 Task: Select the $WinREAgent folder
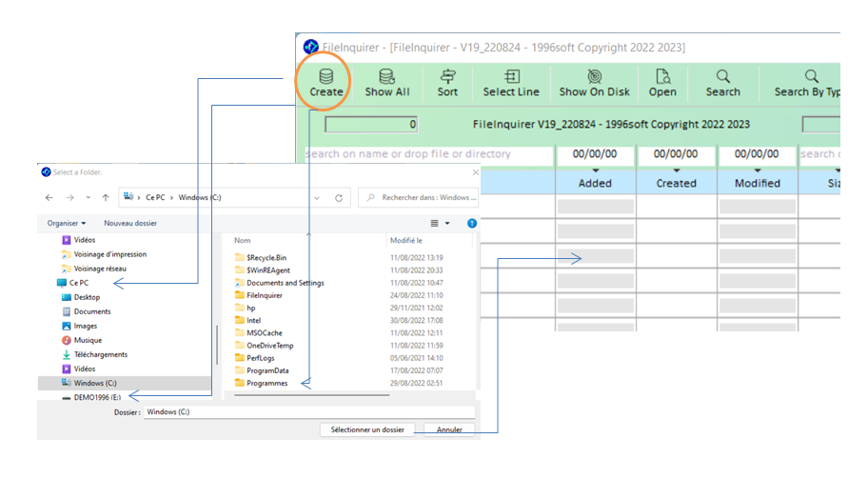(268, 270)
